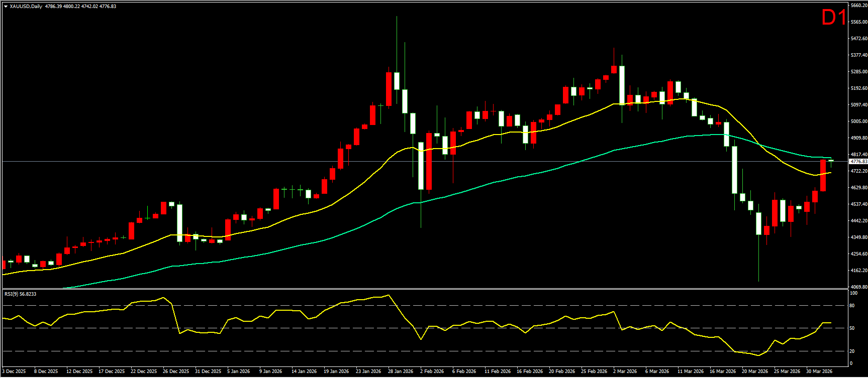Screen dimensions: 868x378
Task: Click the 19 Jan 2026 date label
Action: click(336, 371)
